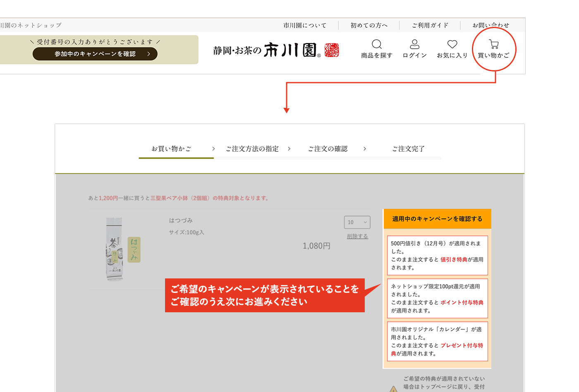
Task: Click the red seal stamp logo
Action: tap(332, 50)
